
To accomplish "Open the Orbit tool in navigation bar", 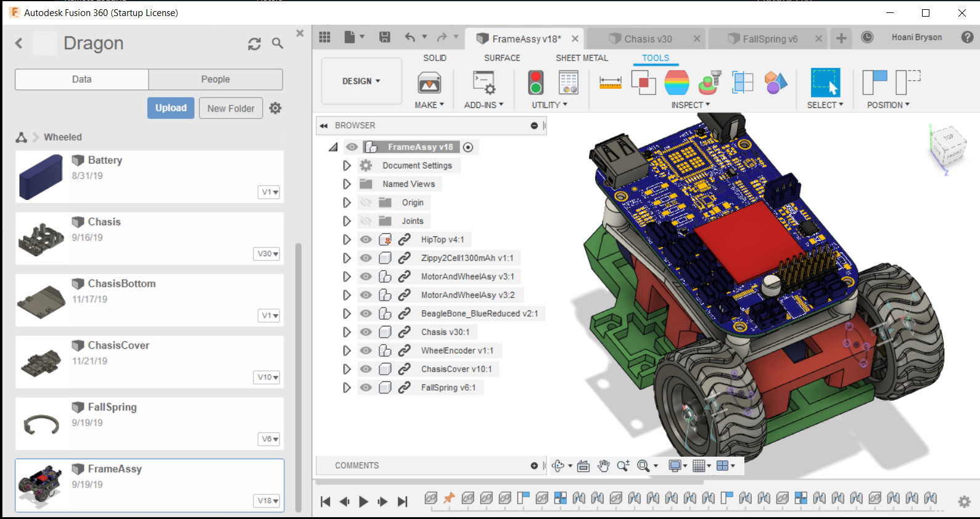I will (x=558, y=466).
